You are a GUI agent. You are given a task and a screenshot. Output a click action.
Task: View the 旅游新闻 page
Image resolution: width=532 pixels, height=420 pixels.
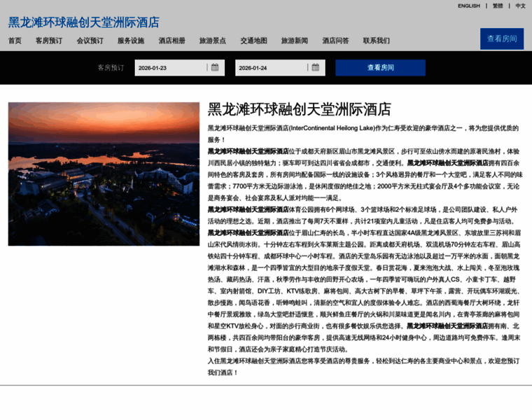(295, 41)
